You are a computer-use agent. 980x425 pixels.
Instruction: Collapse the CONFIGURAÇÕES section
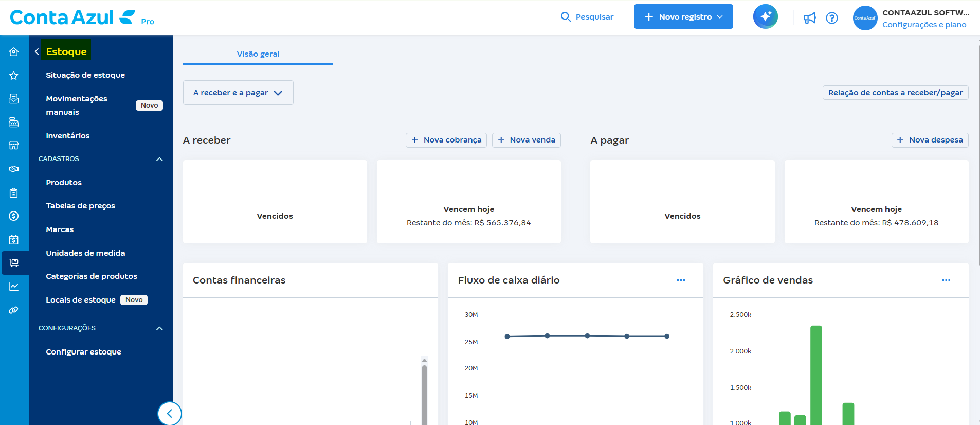(159, 328)
